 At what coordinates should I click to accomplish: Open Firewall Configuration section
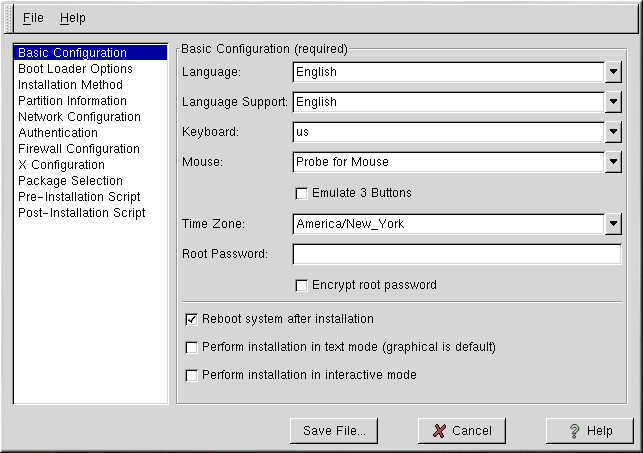pos(78,149)
